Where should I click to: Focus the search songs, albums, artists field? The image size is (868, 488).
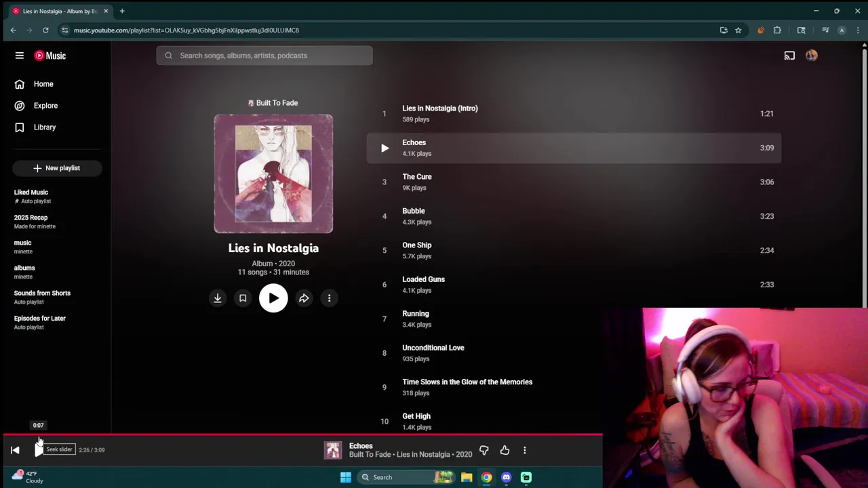click(264, 56)
